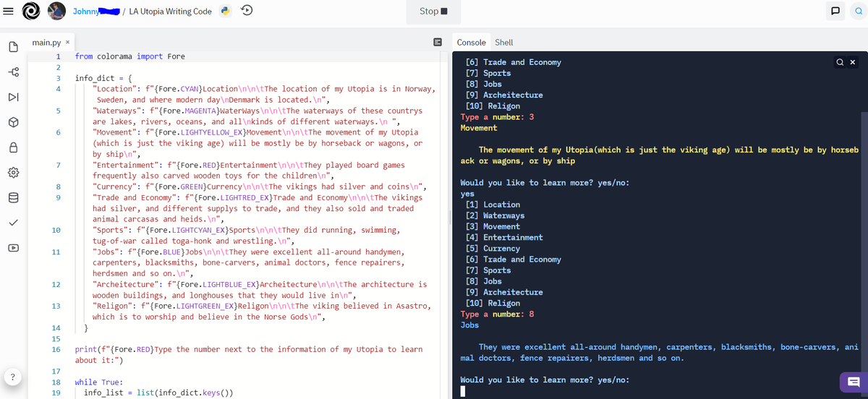Click blue 'Jobs' heading in console
The image size is (868, 399).
(x=469, y=325)
